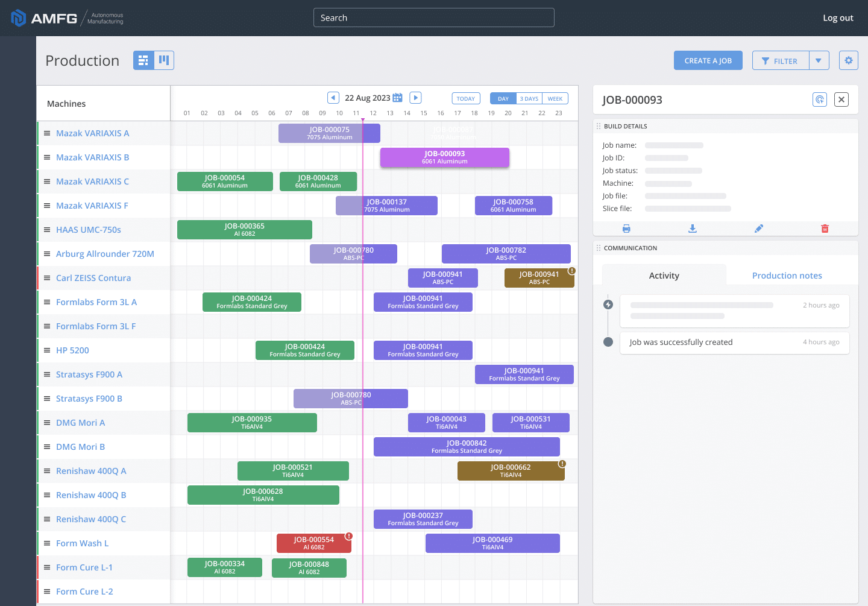Click the AMFG logo
The width and height of the screenshot is (868, 606).
point(67,18)
